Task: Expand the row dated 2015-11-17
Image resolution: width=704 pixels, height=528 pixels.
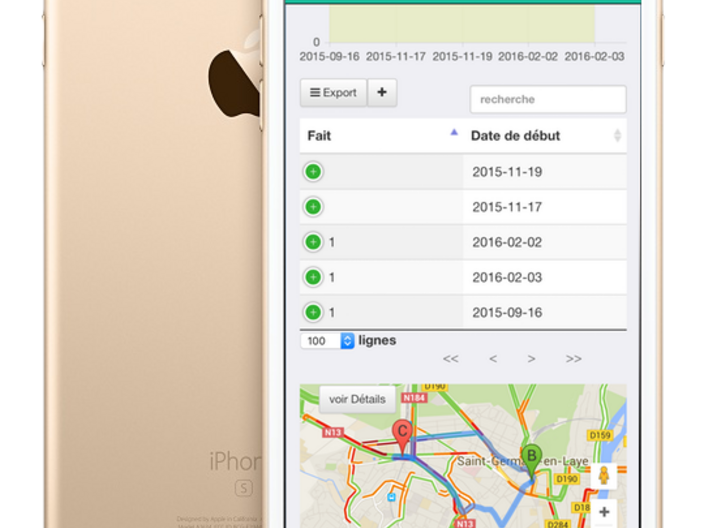Action: [313, 207]
